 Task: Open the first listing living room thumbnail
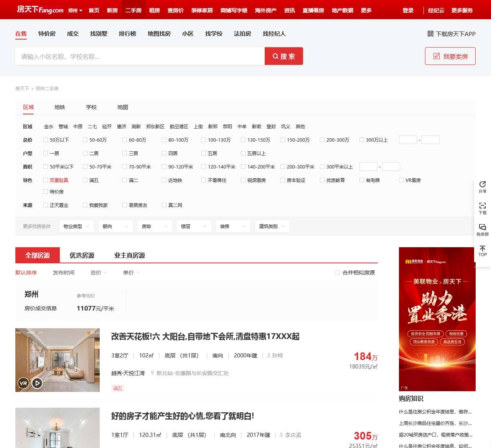(58, 360)
